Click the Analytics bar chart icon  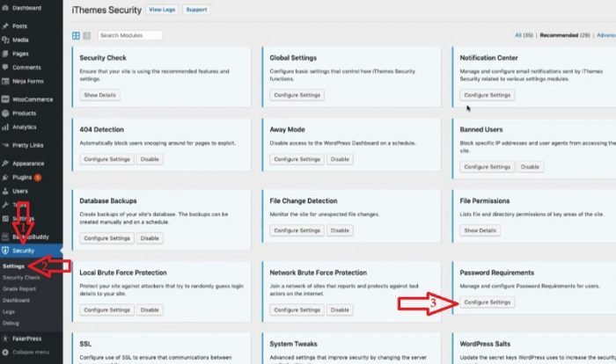5,127
